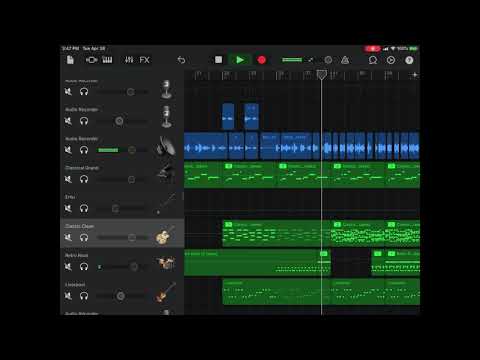Viewport: 480px width, 360px height.
Task: Start recording with the red record button
Action: [x=262, y=60]
